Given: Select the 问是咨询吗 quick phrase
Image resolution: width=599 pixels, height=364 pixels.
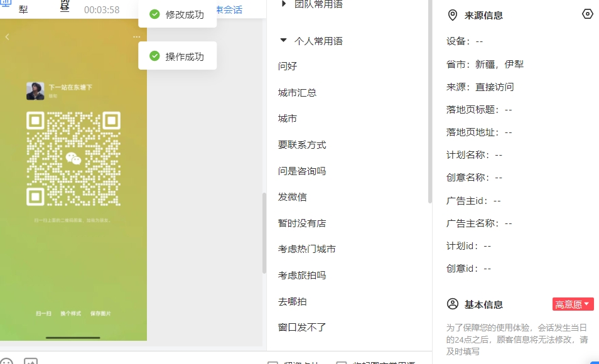Looking at the screenshot, I should pos(302,171).
